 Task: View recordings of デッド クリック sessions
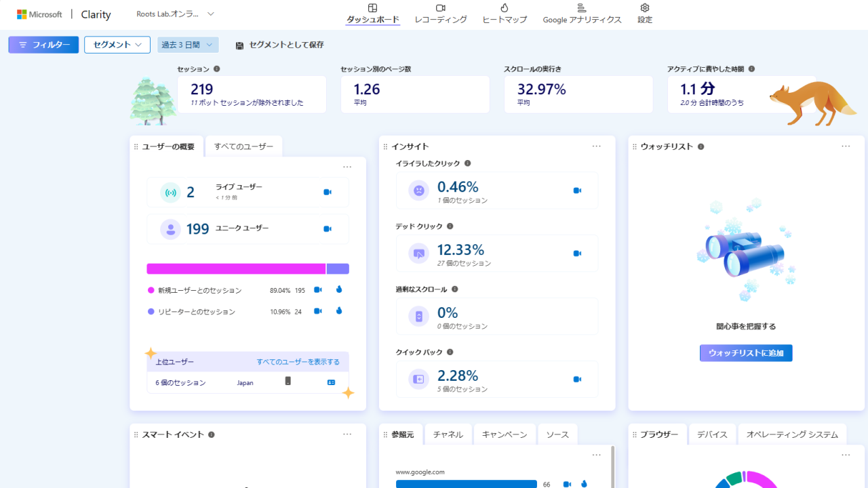(x=577, y=253)
